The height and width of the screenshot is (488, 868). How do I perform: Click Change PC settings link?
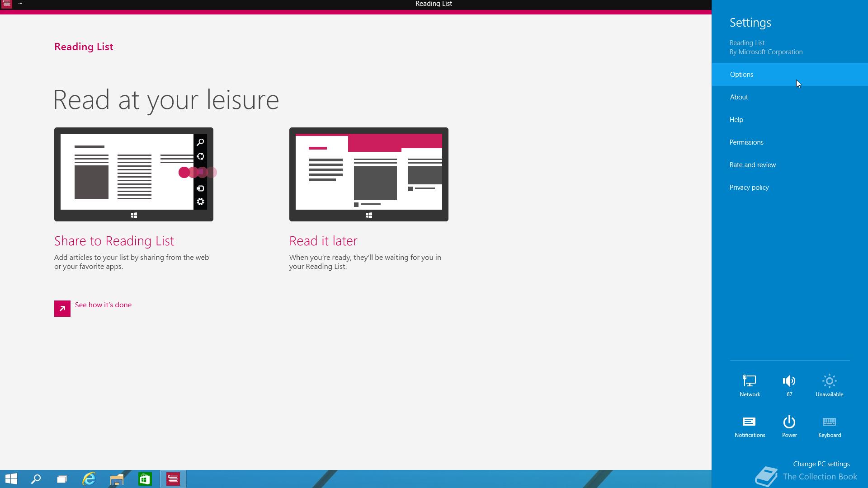click(x=821, y=464)
